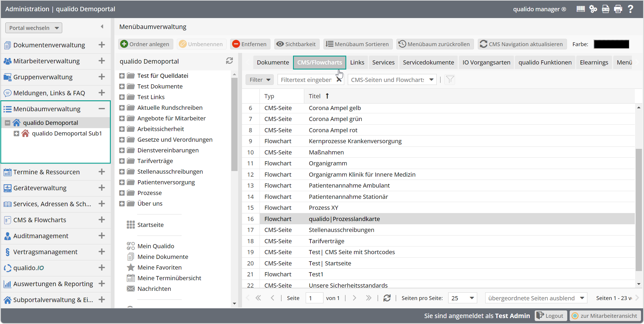The height and width of the screenshot is (324, 644).
Task: Open help via question mark icon
Action: (x=631, y=9)
